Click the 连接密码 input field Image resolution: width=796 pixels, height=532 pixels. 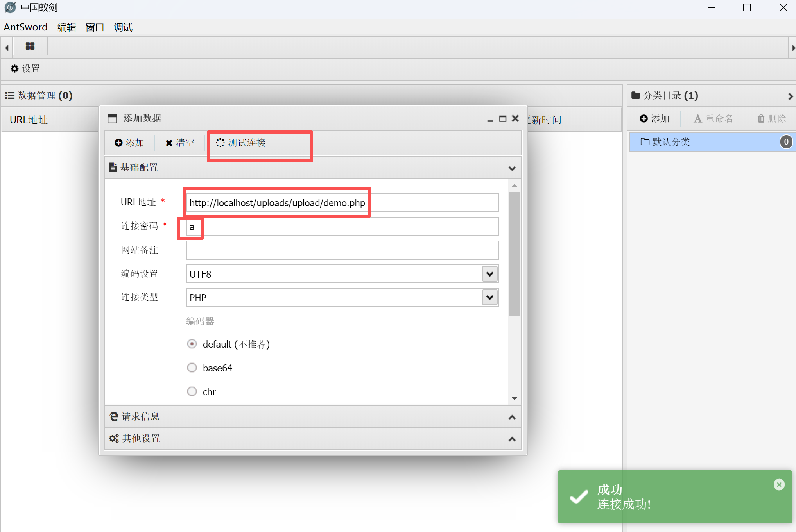(x=342, y=227)
